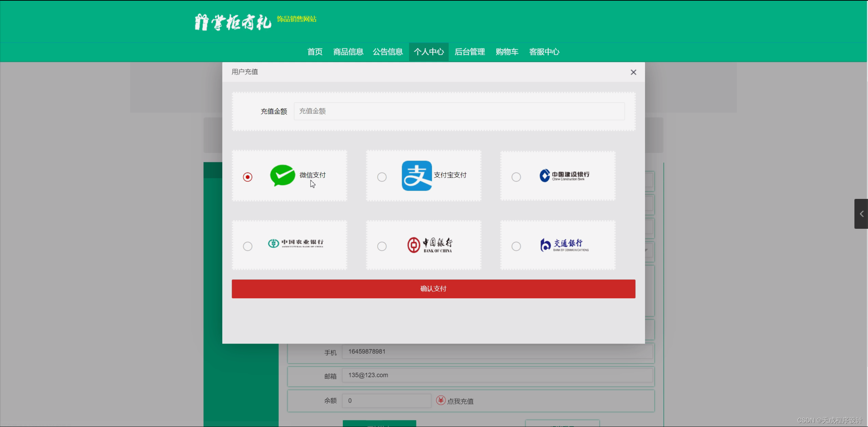Focus the 充值金额 input field
868x427 pixels.
[459, 111]
